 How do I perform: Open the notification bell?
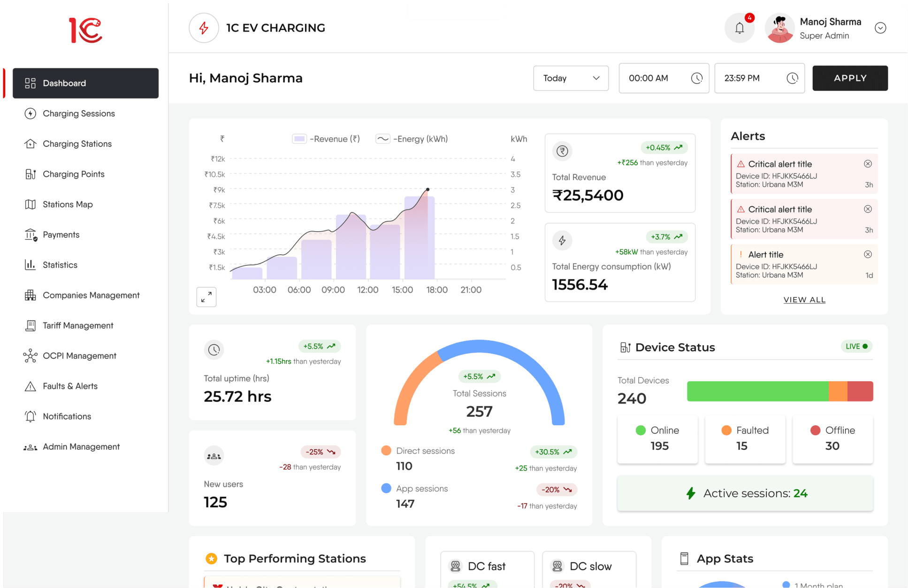click(x=740, y=28)
